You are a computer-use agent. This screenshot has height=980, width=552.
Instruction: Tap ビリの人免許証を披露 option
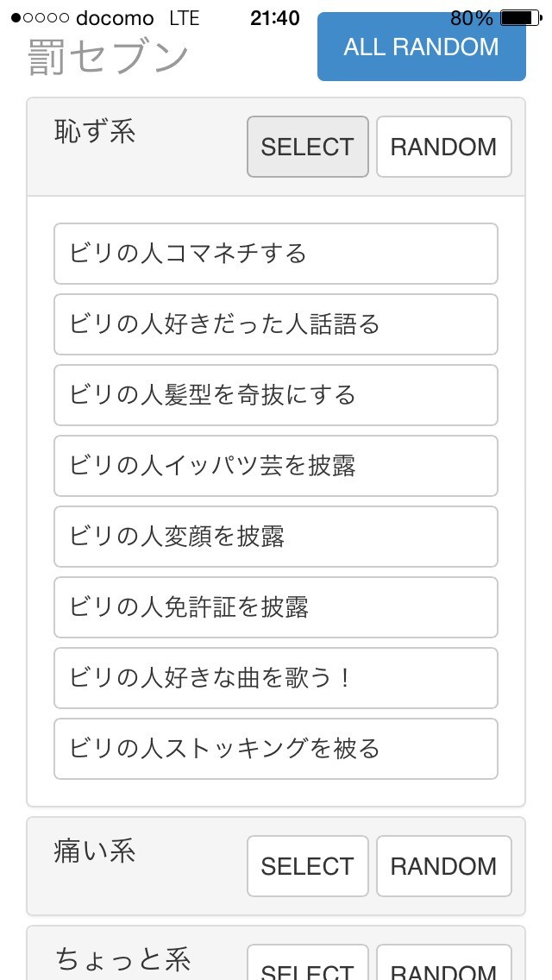(x=276, y=607)
